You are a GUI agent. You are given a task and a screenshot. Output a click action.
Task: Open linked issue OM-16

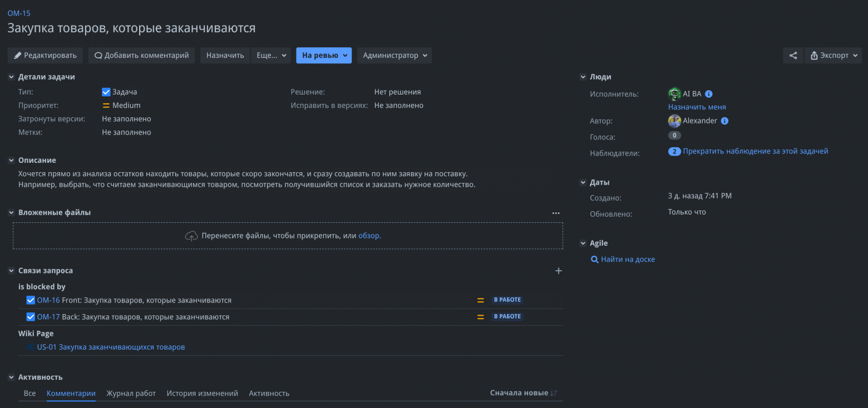pos(48,300)
